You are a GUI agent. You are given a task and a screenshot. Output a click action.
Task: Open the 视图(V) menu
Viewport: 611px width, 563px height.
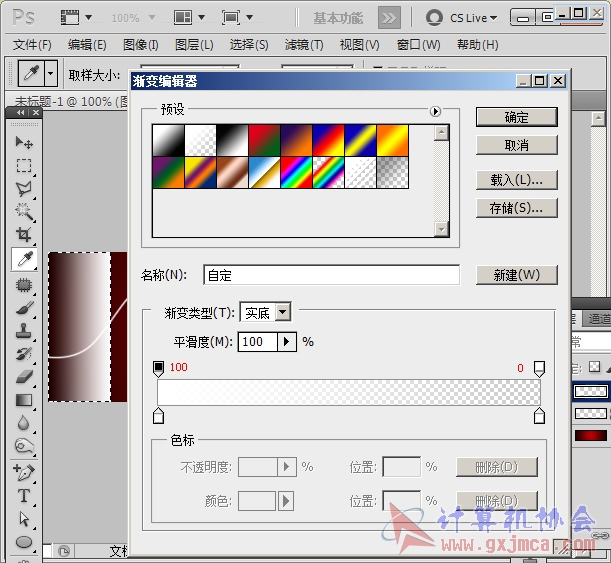coord(360,45)
